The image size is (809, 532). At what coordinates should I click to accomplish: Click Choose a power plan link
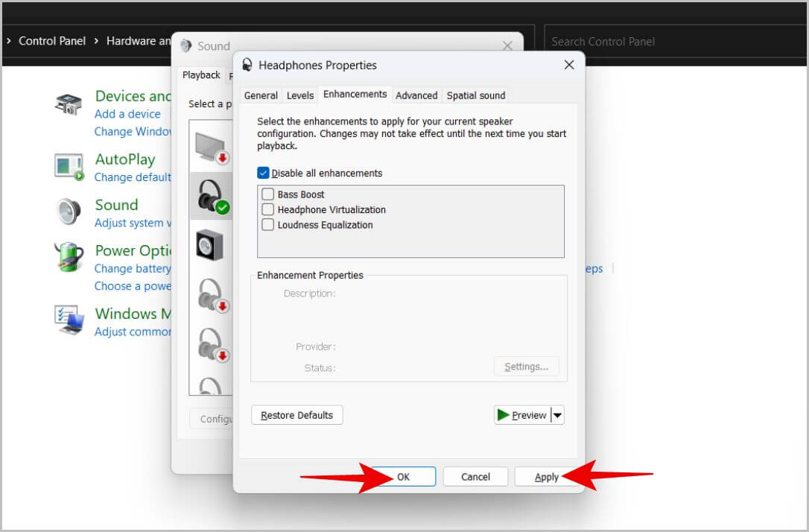(133, 286)
